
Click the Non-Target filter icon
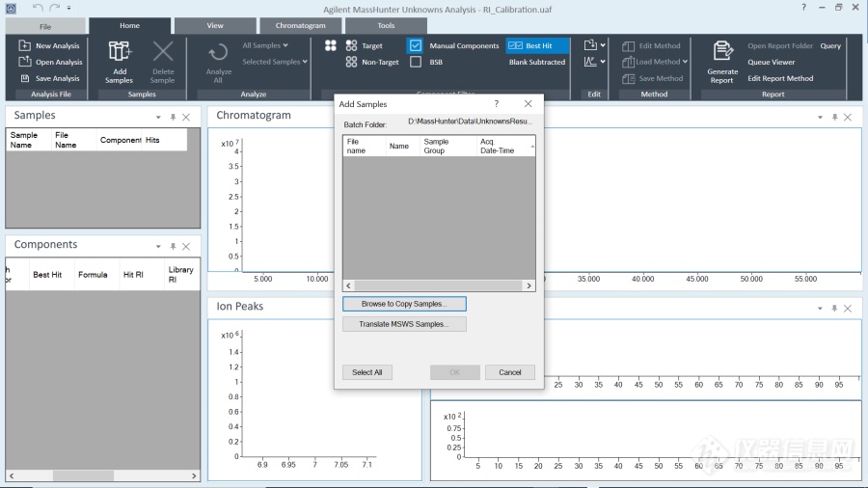(x=351, y=62)
